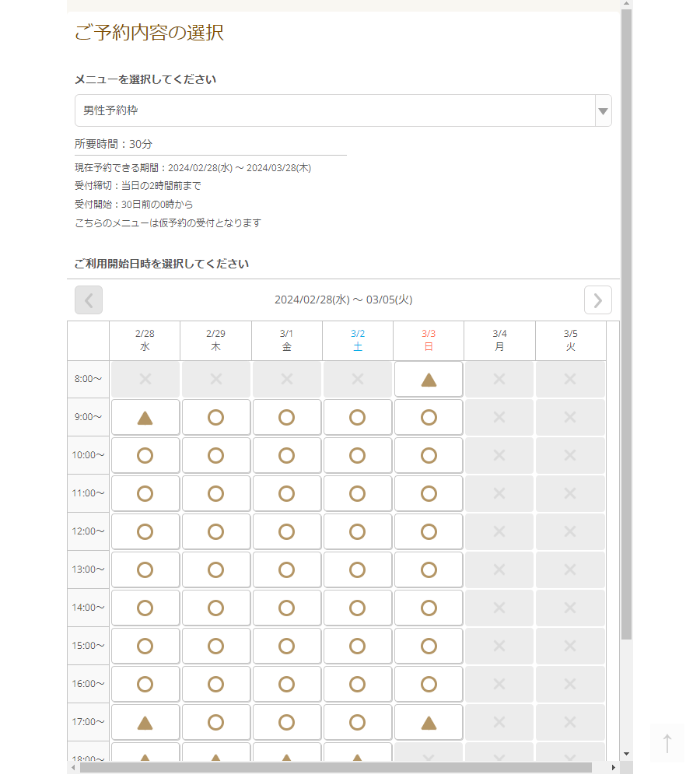Go to next week with right chevron
Viewport: 700px width, 778px height.
(597, 300)
